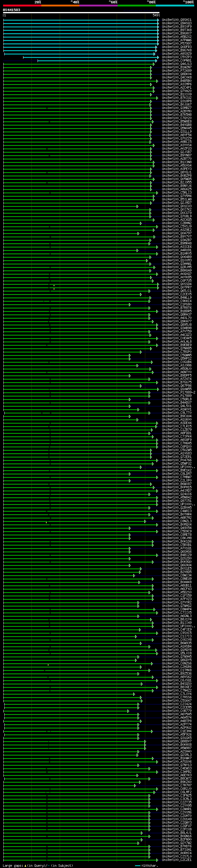Select the UniRef100_C5YZP3 label
Screen dimensions: 197x868
click(x=176, y=57)
